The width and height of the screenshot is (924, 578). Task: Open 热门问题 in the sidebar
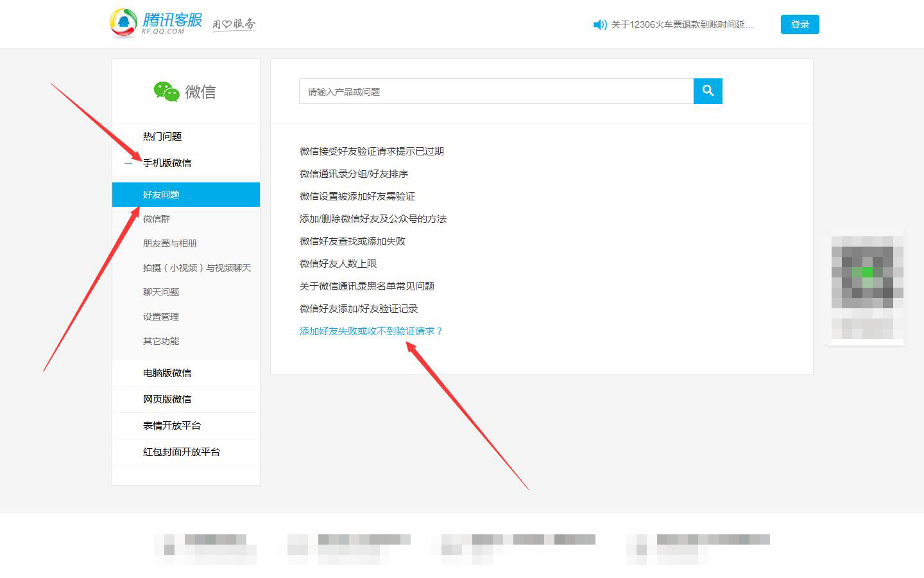(x=162, y=137)
